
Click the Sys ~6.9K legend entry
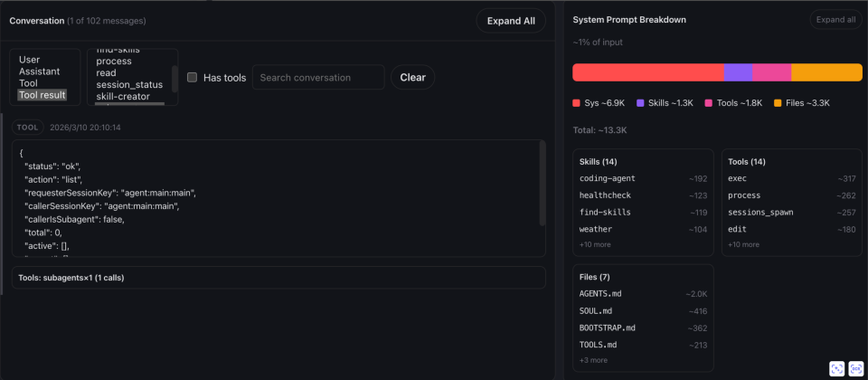599,103
